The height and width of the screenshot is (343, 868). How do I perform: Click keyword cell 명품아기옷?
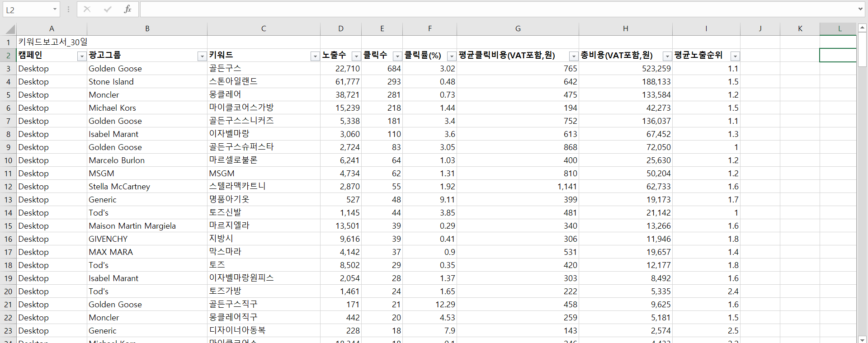click(264, 200)
